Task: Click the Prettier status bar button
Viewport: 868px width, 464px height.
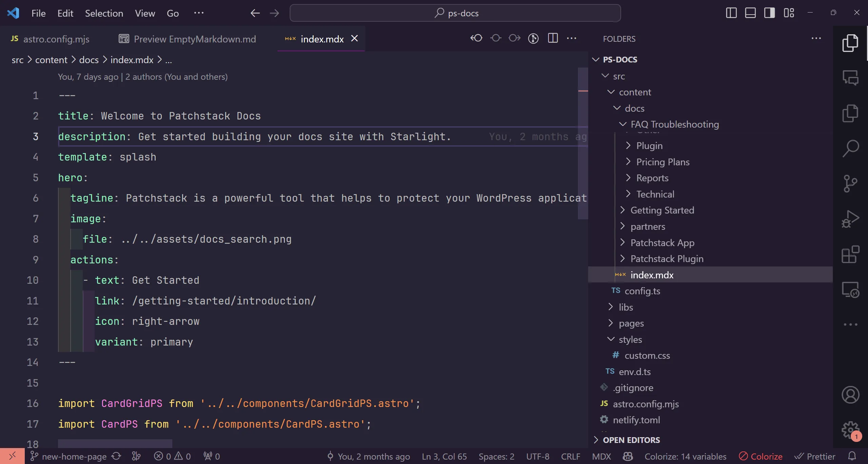Action: [815, 457]
